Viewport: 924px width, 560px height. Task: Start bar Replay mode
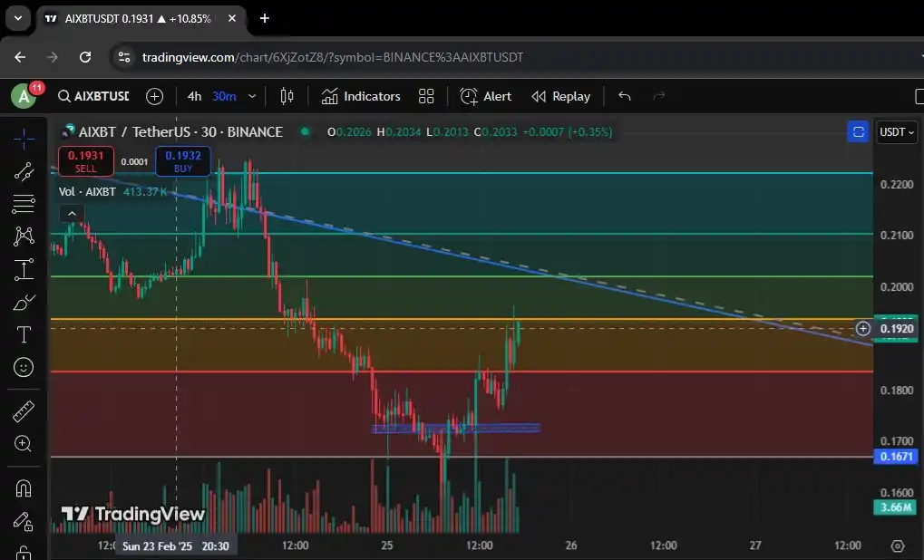click(x=560, y=96)
